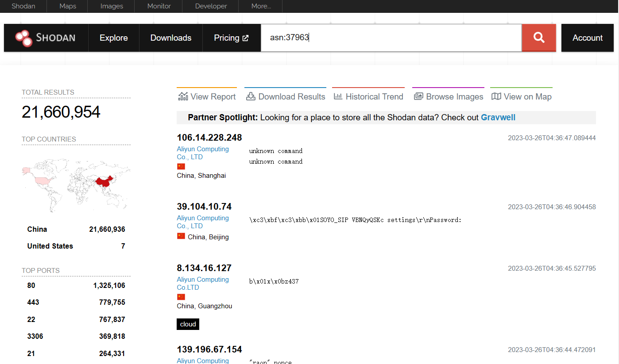Filter by country United States

[50, 246]
